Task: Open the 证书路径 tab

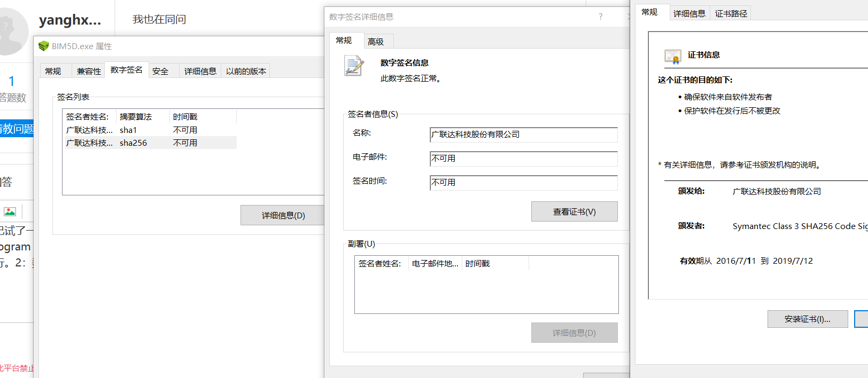Action: tap(731, 13)
